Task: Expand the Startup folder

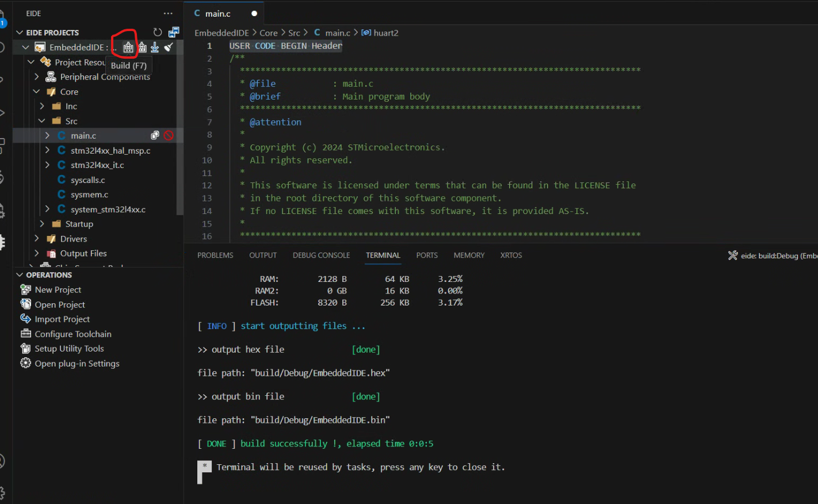Action: [42, 224]
